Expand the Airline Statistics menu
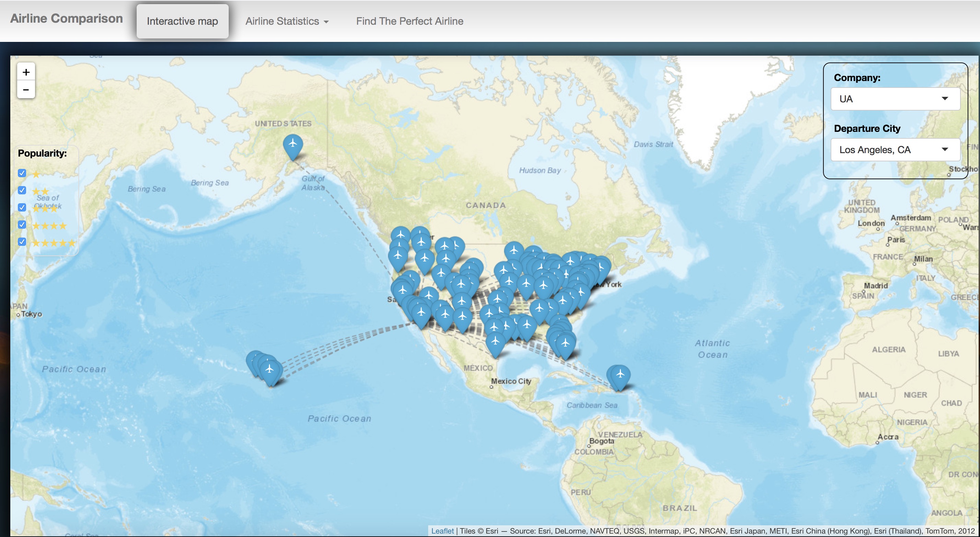This screenshot has height=537, width=980. click(287, 21)
